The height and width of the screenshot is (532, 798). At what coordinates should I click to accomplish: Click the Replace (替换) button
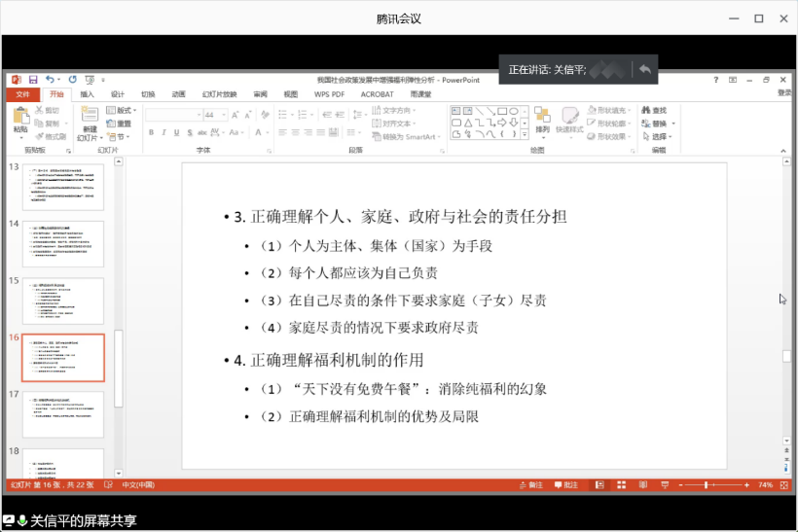click(659, 124)
